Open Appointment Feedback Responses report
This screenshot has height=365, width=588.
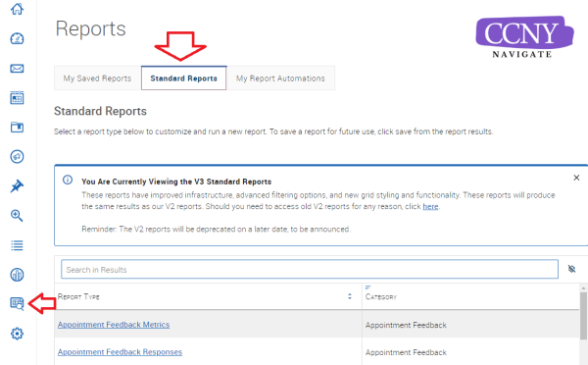tap(120, 352)
